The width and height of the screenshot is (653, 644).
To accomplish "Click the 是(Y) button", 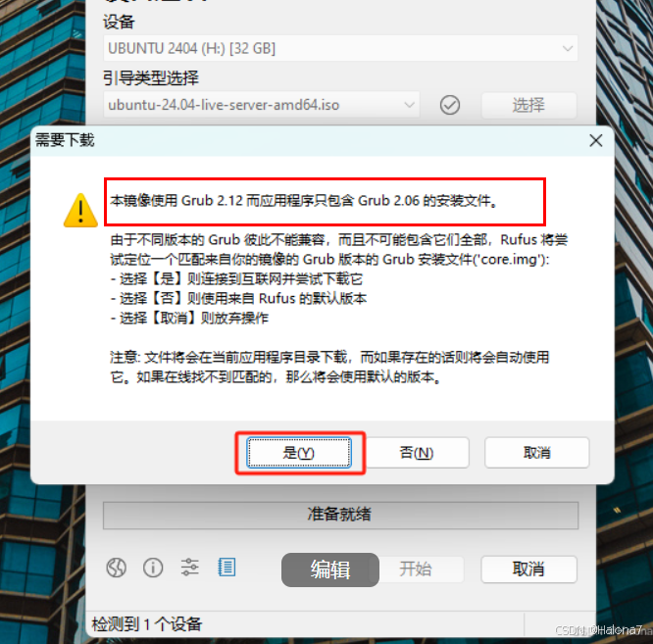I will (x=299, y=453).
